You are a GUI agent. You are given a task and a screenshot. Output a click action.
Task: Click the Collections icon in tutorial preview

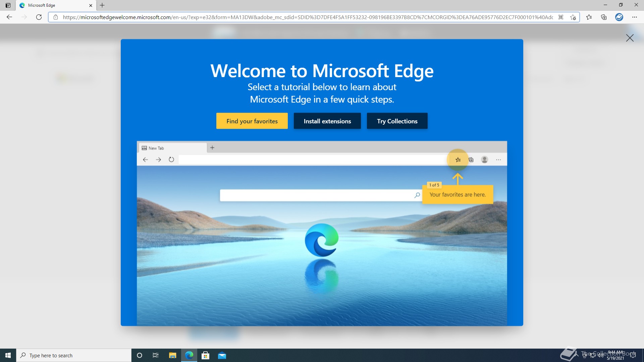pos(471,160)
